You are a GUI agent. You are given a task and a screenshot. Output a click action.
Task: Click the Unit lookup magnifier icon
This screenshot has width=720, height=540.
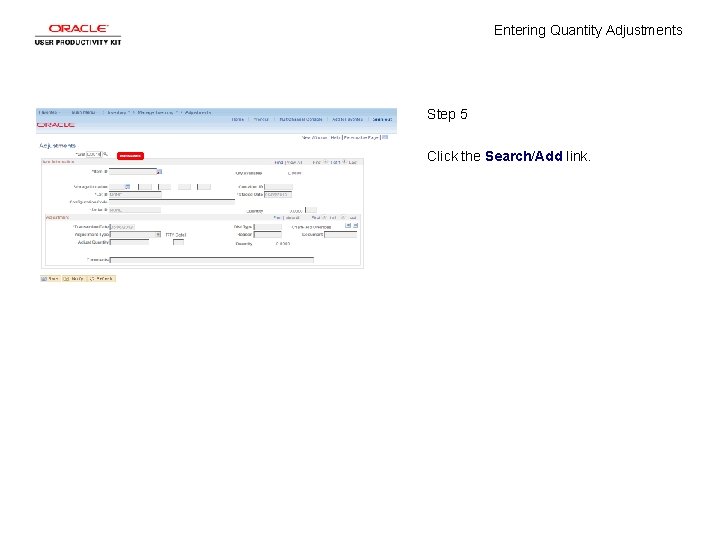[x=105, y=154]
